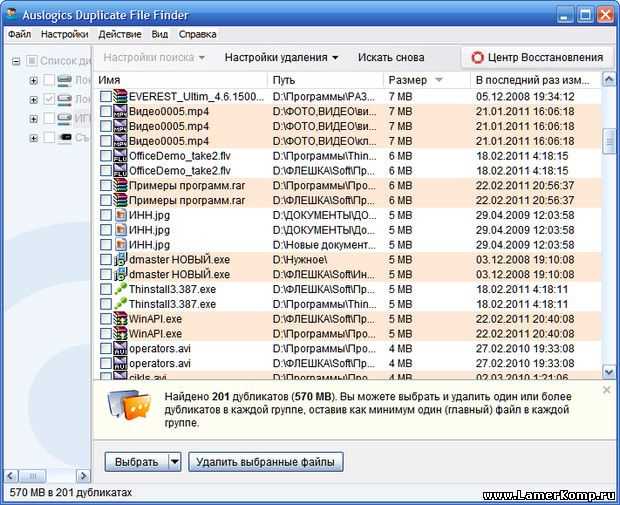Click the WinAPI.exe icon in D:\ФЛЕШКА row

[120, 319]
